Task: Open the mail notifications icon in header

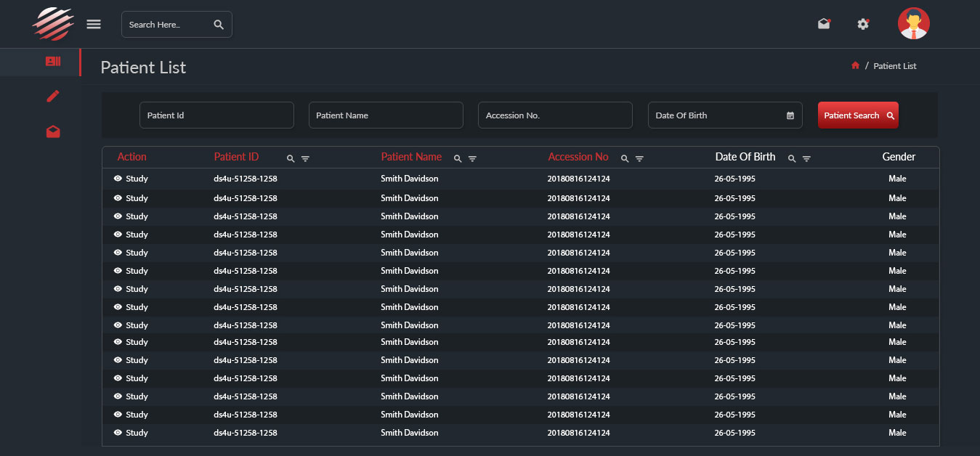Action: coord(824,24)
